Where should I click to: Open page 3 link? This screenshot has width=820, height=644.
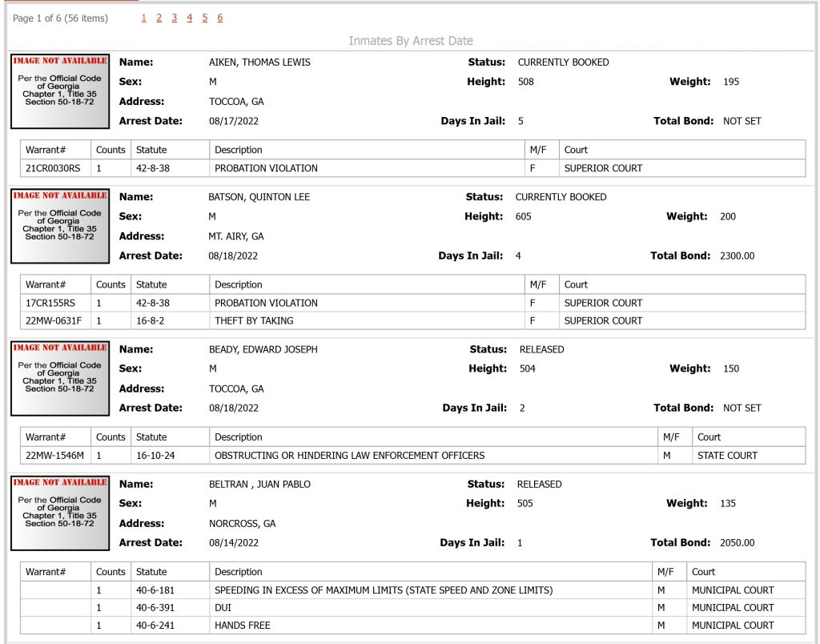tap(174, 18)
